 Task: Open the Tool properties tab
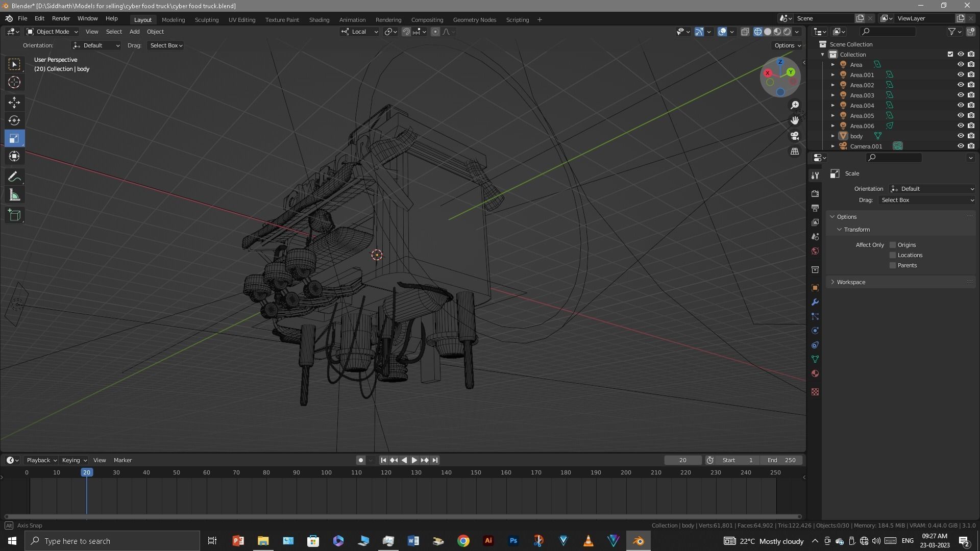pos(815,175)
